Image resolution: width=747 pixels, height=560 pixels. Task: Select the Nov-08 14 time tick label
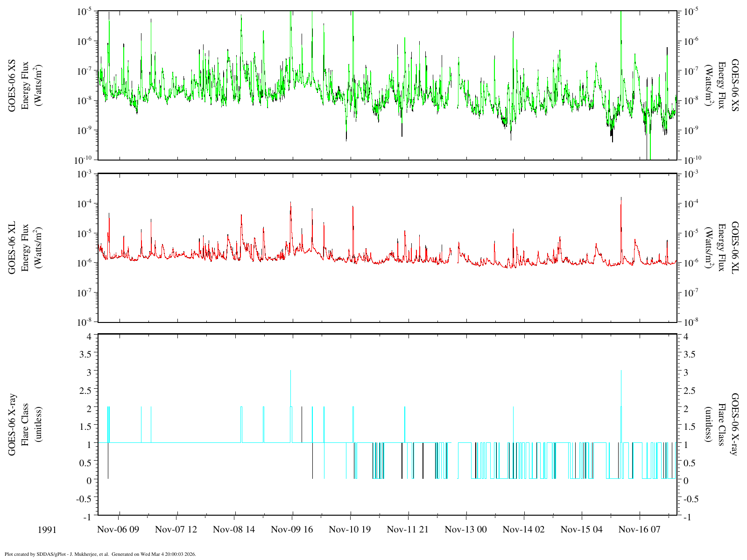[234, 529]
